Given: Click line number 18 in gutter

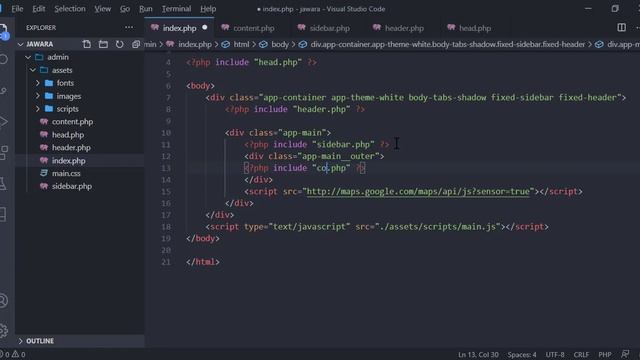Looking at the screenshot, I should point(166,227).
